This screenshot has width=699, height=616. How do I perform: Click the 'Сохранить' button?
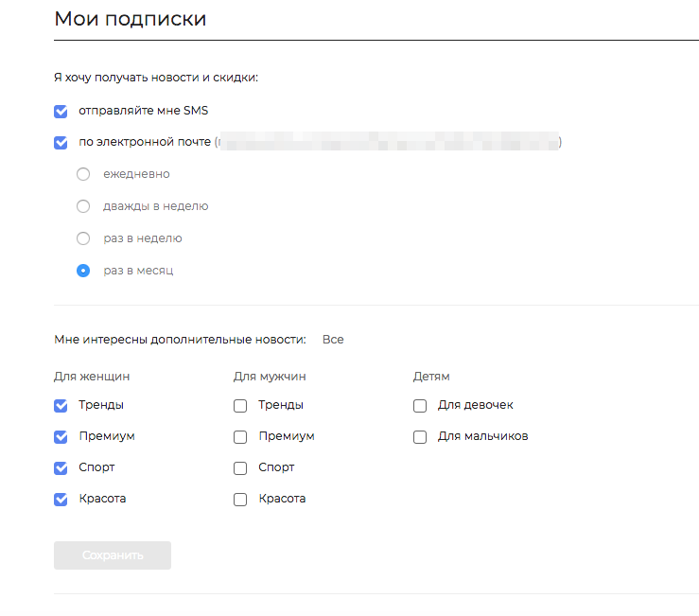pyautogui.click(x=113, y=555)
